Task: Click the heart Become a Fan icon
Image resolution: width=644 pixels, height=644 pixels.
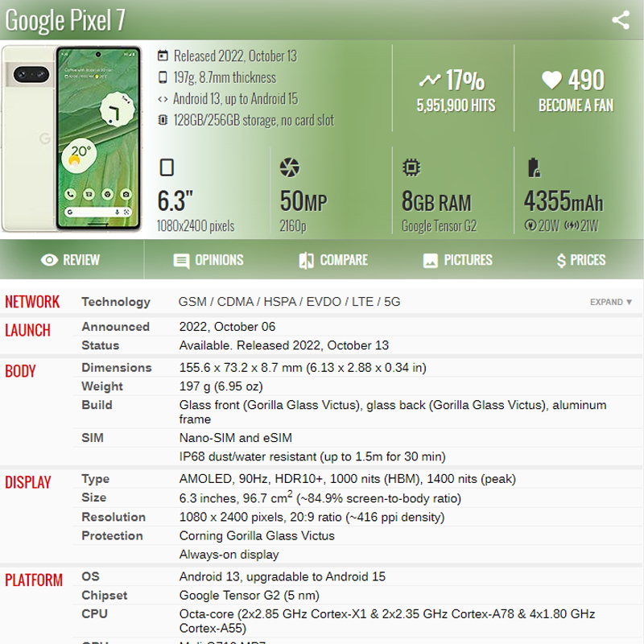Action: [551, 80]
